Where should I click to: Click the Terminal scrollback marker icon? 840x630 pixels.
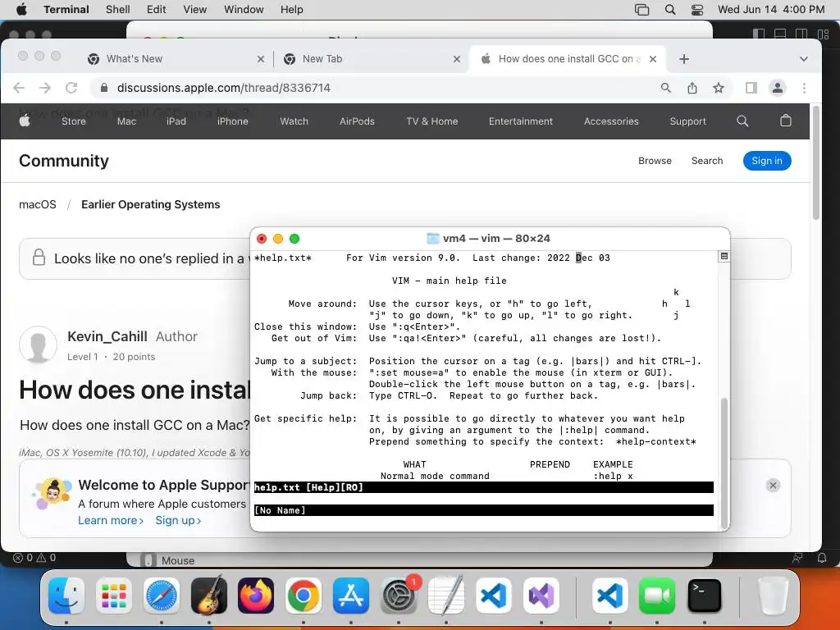pyautogui.click(x=724, y=257)
